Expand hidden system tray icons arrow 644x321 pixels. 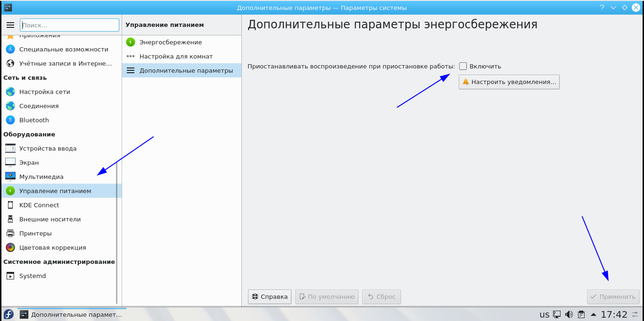[593, 314]
